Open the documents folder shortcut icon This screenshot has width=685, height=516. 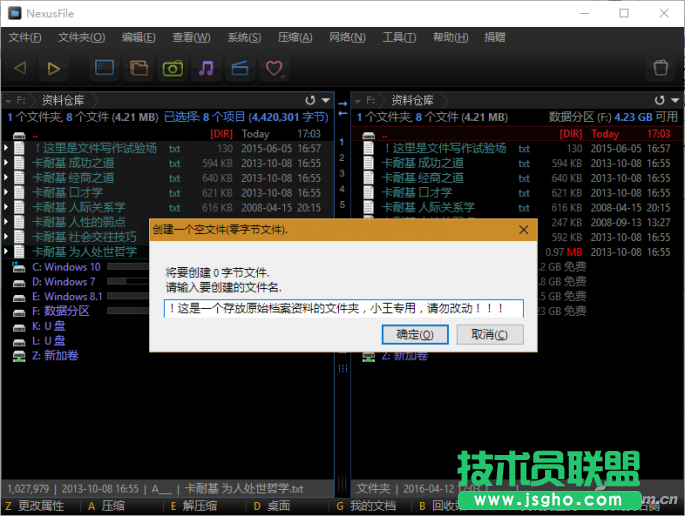point(139,68)
